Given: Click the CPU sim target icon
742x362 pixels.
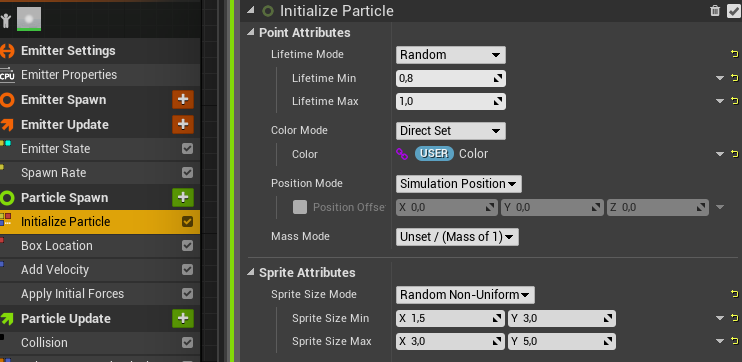Looking at the screenshot, I should (x=7, y=75).
